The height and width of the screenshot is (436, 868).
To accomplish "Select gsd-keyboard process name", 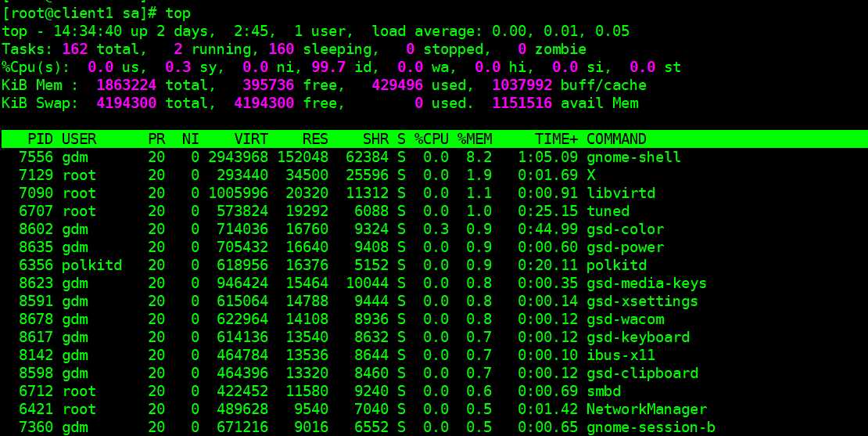I will [x=638, y=337].
